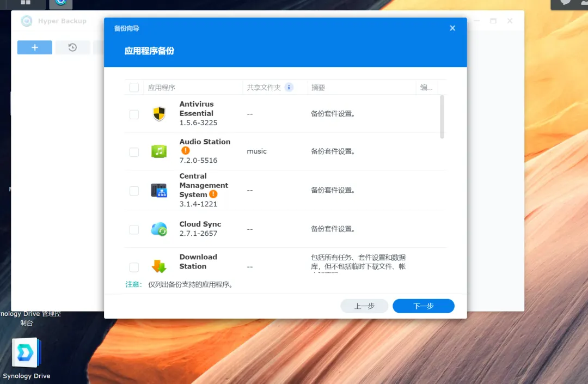Open Synology Drive from the desktop
The image size is (588, 384).
(26, 352)
